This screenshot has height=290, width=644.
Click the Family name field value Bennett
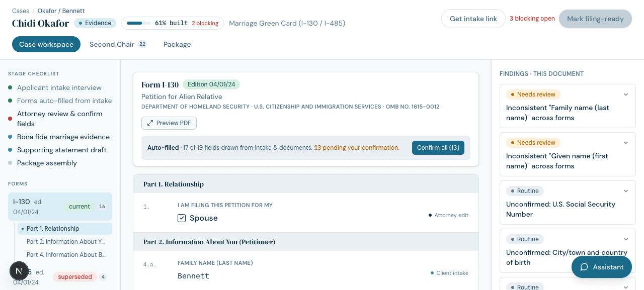(193, 276)
